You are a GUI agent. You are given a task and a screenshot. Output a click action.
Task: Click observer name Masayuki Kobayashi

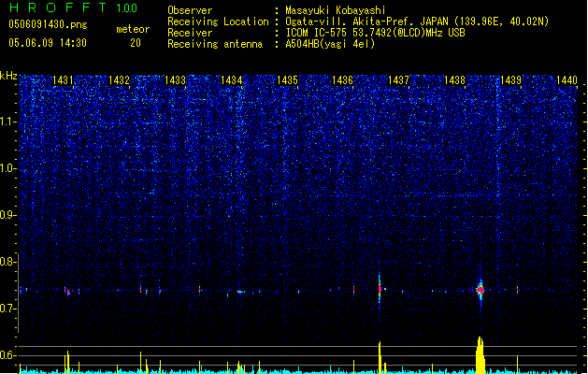click(336, 10)
